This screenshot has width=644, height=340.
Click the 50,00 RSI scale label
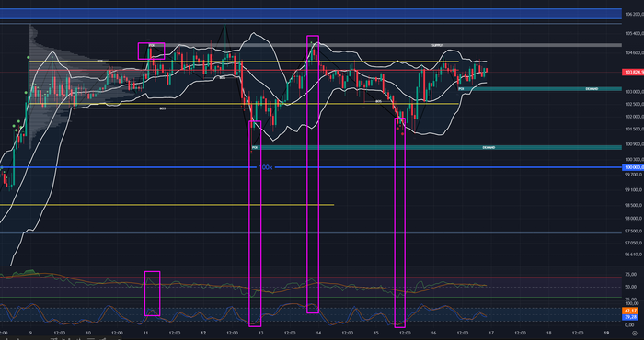631,287
